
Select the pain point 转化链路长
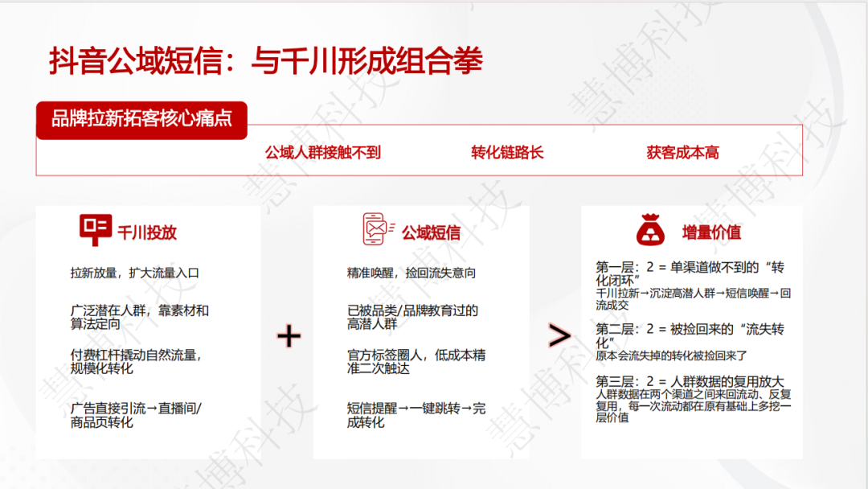click(508, 152)
